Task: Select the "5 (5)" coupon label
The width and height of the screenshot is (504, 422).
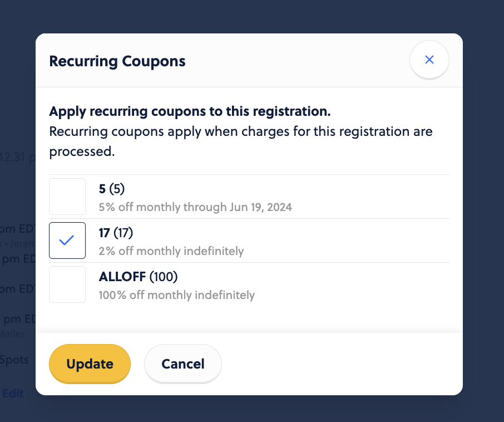Action: pos(111,189)
